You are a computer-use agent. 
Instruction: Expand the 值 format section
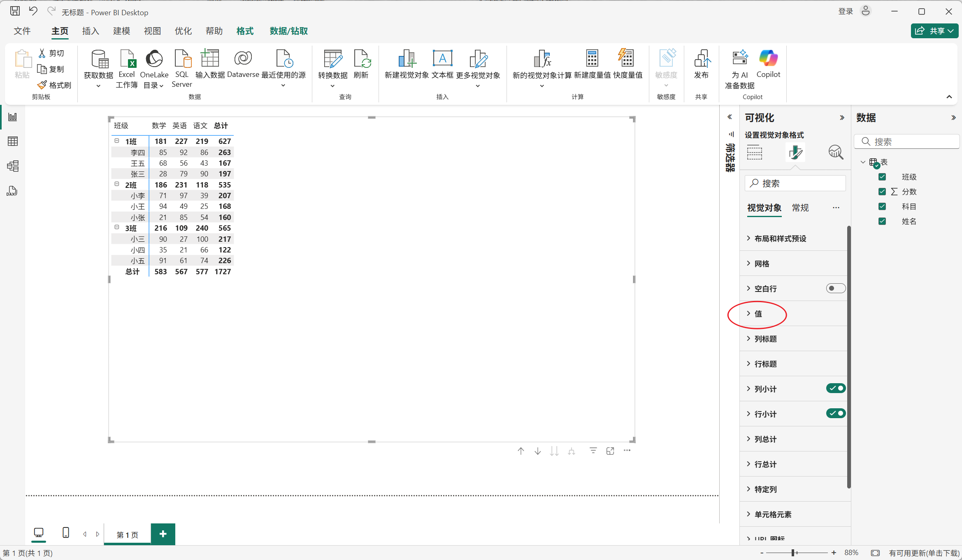point(758,314)
